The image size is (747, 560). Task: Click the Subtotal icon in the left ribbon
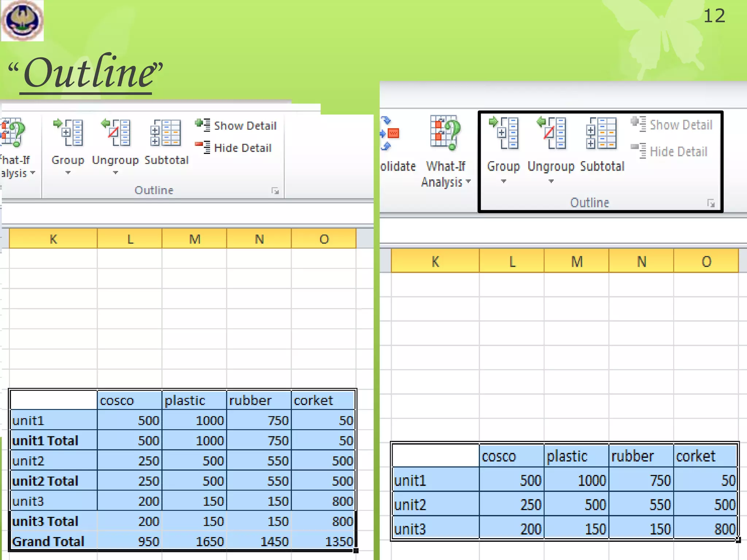click(x=166, y=133)
